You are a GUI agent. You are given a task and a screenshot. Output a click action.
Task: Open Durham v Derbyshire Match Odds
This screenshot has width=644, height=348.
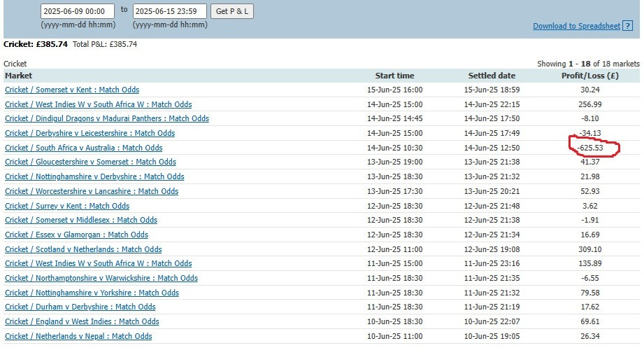(80, 307)
